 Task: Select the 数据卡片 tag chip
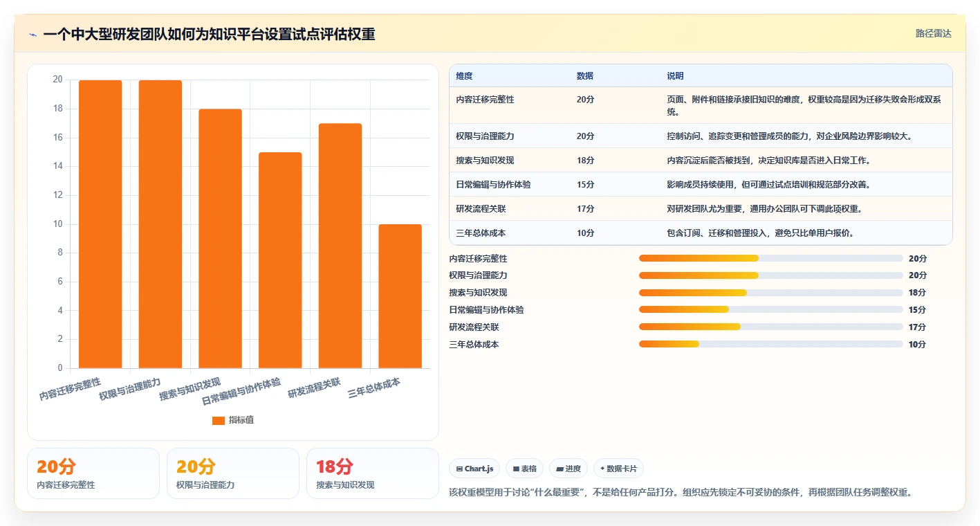[x=618, y=469]
